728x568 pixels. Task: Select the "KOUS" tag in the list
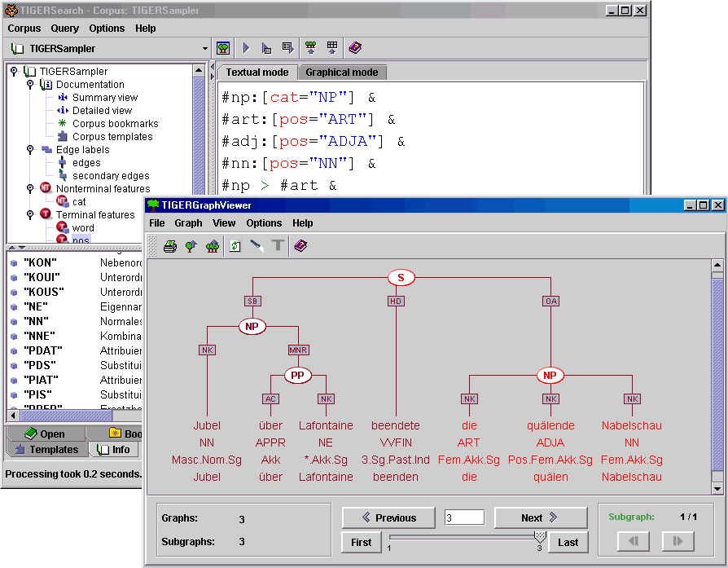click(x=44, y=292)
